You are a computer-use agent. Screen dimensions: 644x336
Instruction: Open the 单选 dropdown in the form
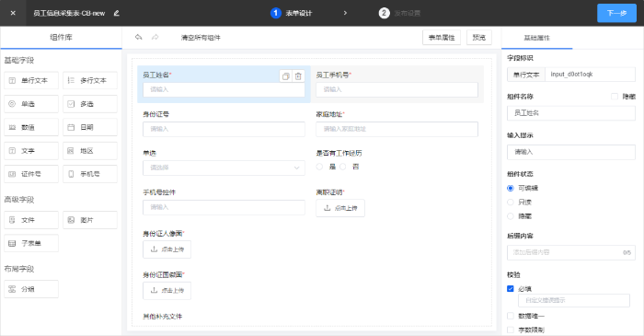coord(224,168)
